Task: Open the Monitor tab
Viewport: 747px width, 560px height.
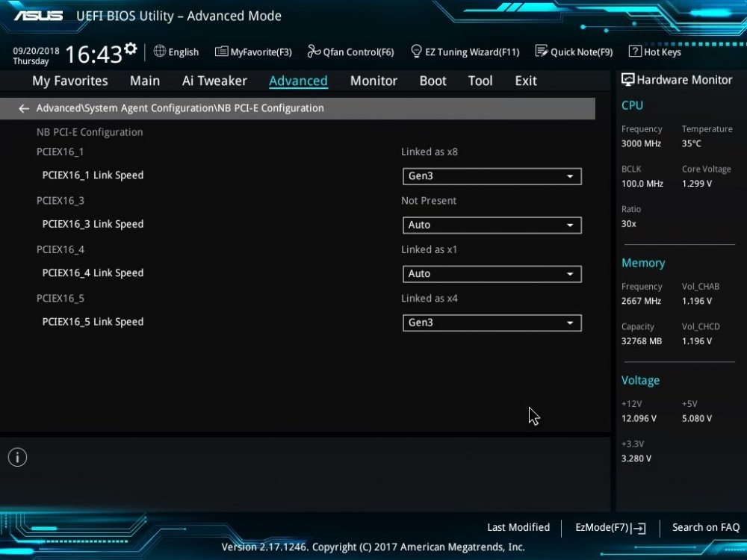Action: [373, 81]
